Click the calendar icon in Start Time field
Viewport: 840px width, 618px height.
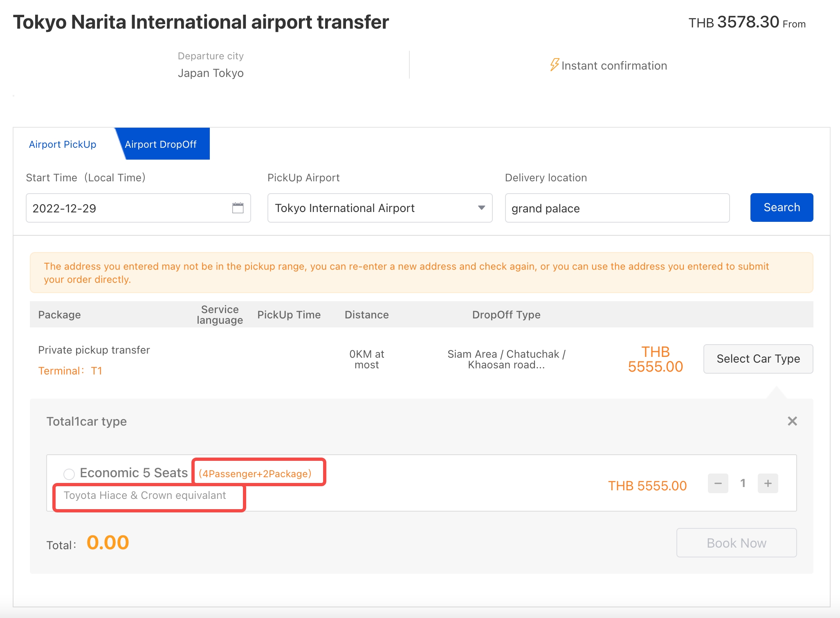click(238, 208)
